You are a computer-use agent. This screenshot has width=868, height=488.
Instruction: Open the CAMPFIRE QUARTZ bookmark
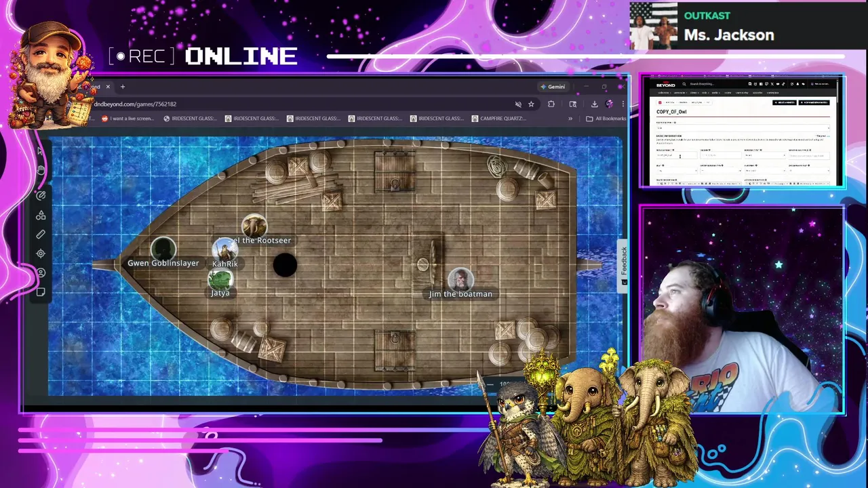pos(498,119)
